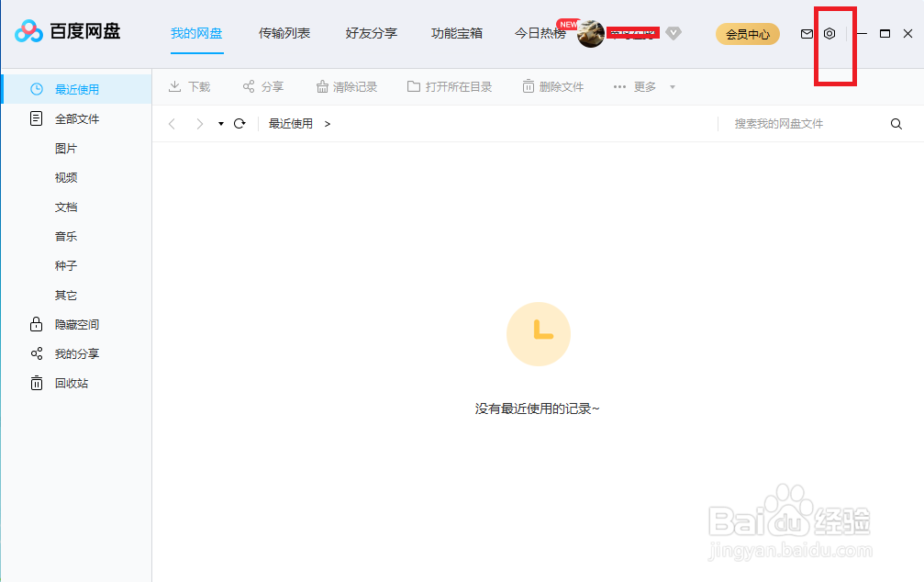The height and width of the screenshot is (582, 924).
Task: Switch to 我的网盘 tab
Action: click(196, 34)
